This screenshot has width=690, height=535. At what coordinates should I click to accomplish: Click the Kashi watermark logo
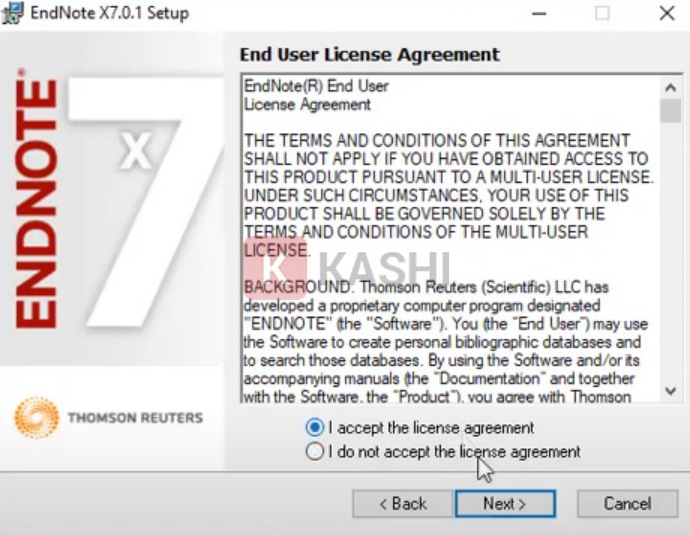click(x=347, y=268)
